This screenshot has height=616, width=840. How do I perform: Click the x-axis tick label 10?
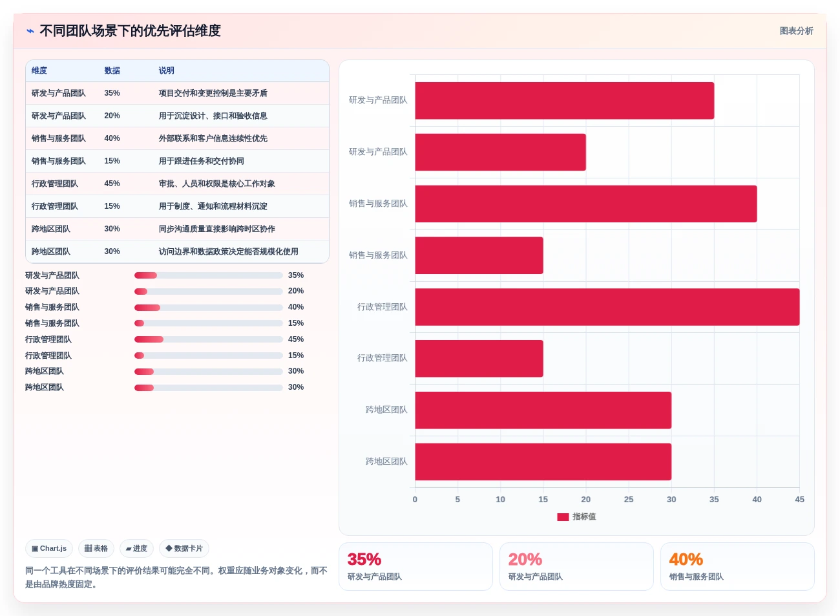[x=500, y=500]
